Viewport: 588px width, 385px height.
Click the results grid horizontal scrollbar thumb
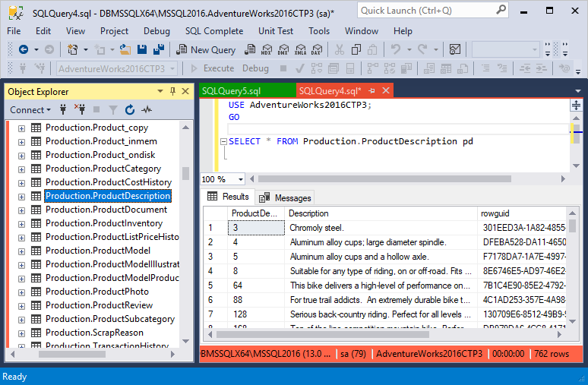tap(323, 334)
